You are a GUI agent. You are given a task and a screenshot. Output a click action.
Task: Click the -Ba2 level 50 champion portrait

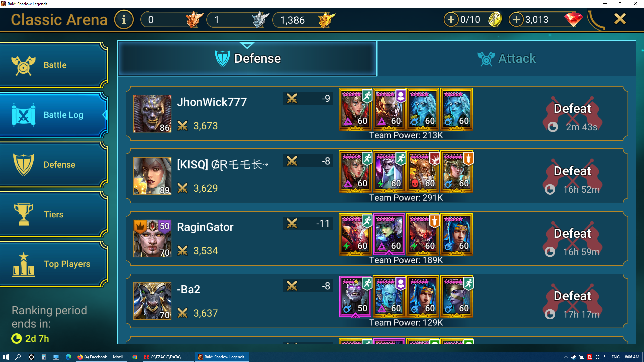(355, 296)
